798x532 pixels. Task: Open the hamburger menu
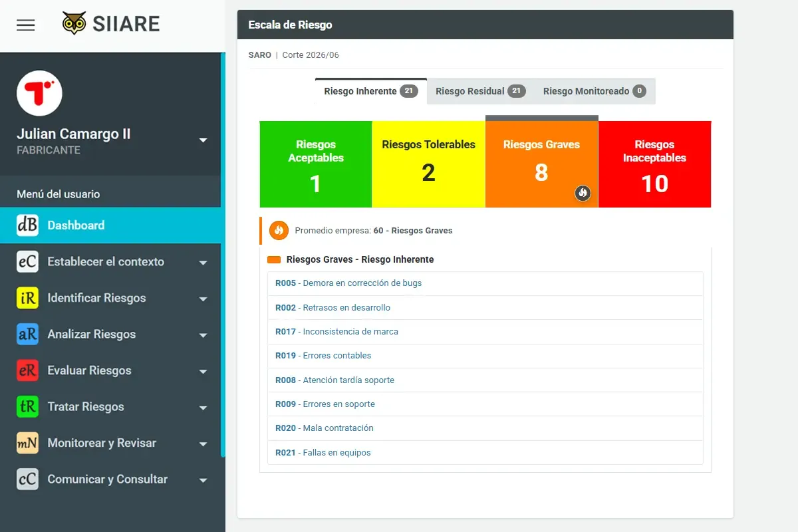tap(26, 25)
